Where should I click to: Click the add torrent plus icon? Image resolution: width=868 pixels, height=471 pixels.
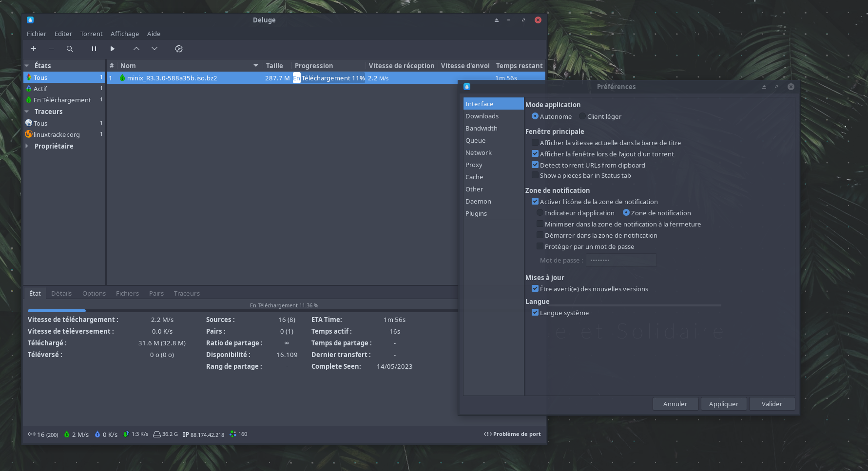click(33, 49)
